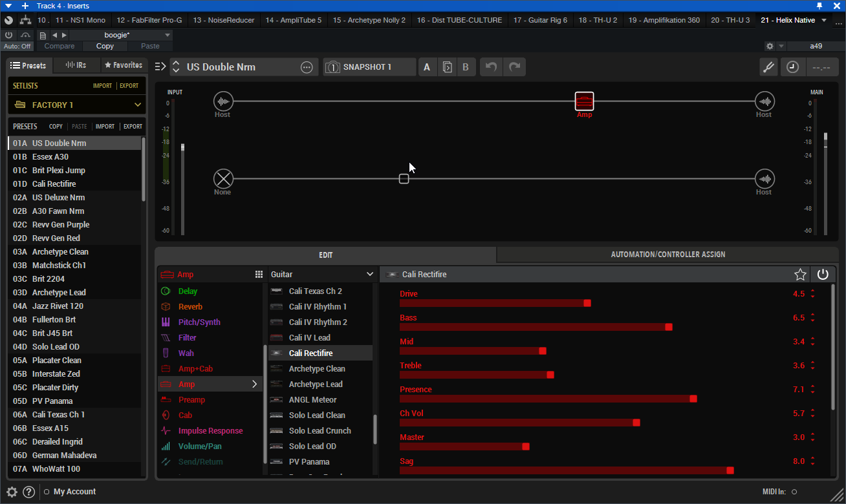Open the Helix preferences gear icon
Viewport: 846px width, 504px height.
pyautogui.click(x=12, y=492)
